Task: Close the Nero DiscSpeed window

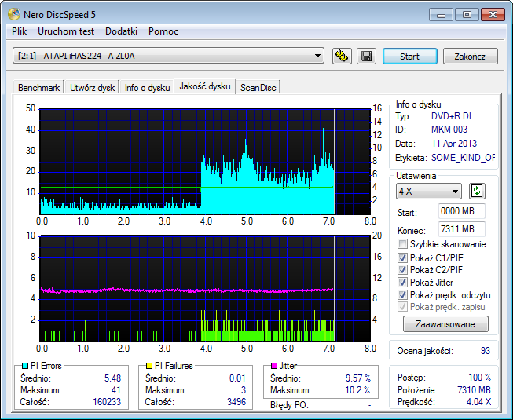Action: 493,15
